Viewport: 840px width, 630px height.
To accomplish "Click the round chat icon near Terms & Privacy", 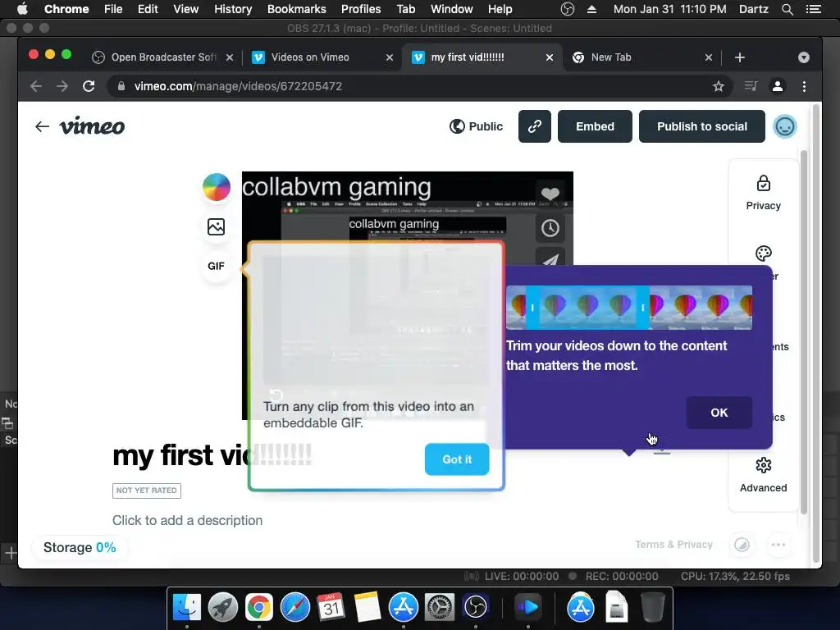I will click(x=742, y=545).
